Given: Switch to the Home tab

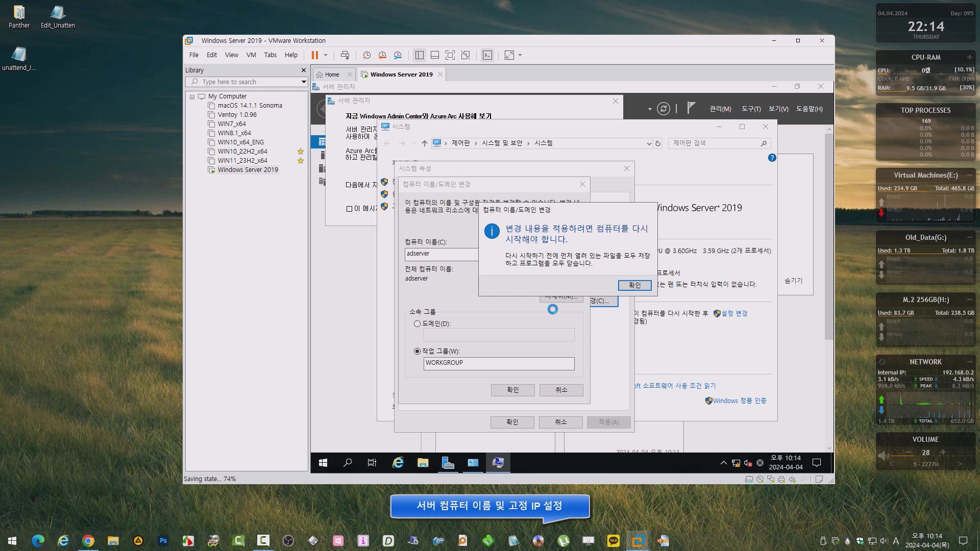Looking at the screenshot, I should (x=332, y=74).
